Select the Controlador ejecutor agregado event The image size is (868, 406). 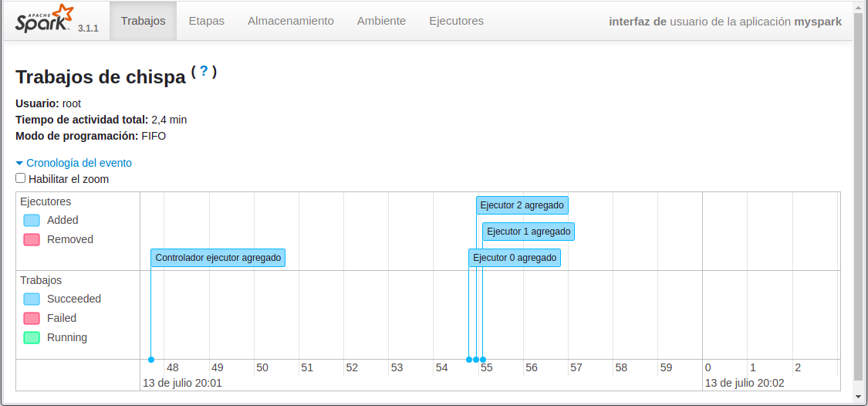click(x=218, y=258)
